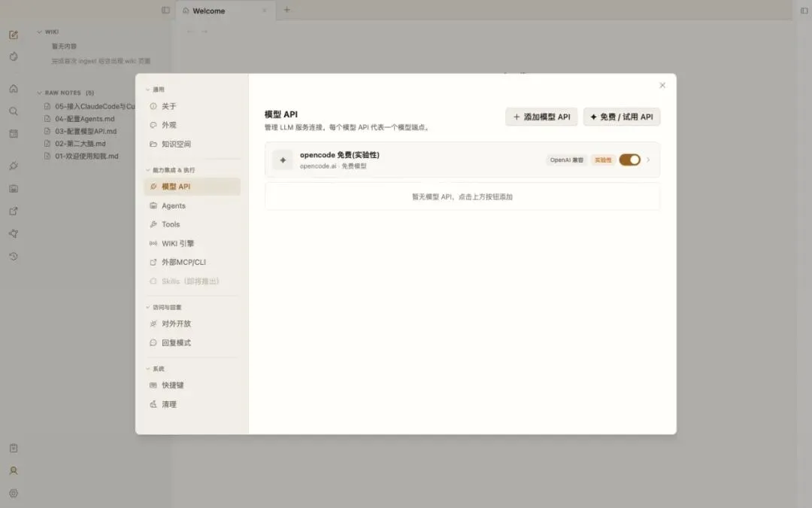This screenshot has width=812, height=508.
Task: Open the Agents settings page
Action: 192,205
